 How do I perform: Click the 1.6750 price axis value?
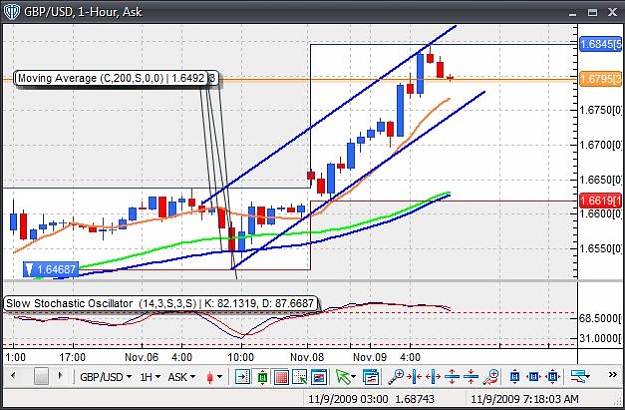[x=600, y=110]
